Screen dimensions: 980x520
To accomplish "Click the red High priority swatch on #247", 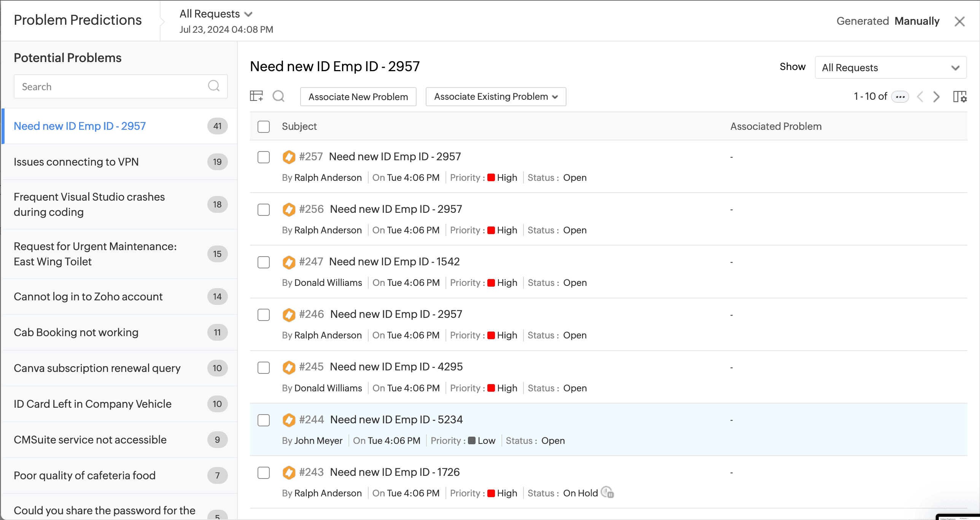I will coord(491,283).
